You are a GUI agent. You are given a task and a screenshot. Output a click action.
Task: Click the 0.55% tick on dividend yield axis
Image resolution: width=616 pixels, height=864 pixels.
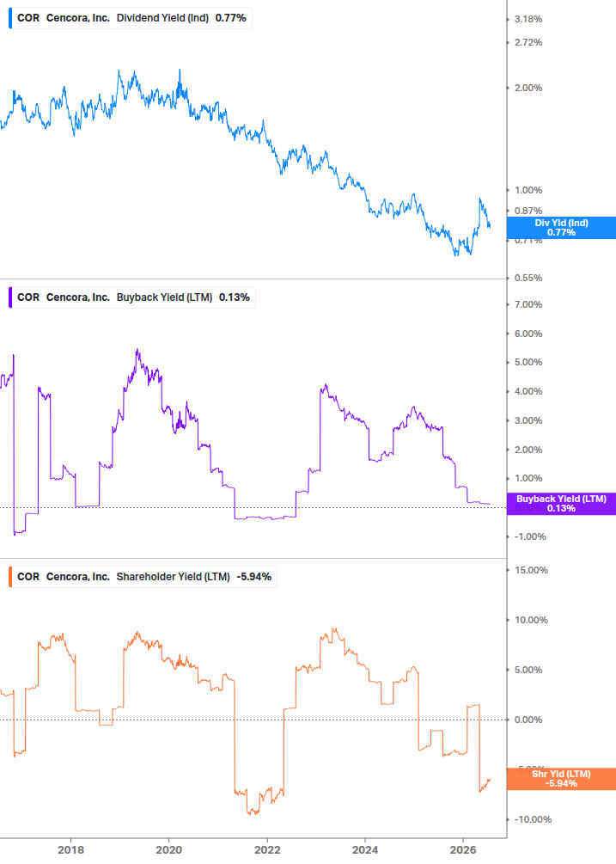click(528, 279)
